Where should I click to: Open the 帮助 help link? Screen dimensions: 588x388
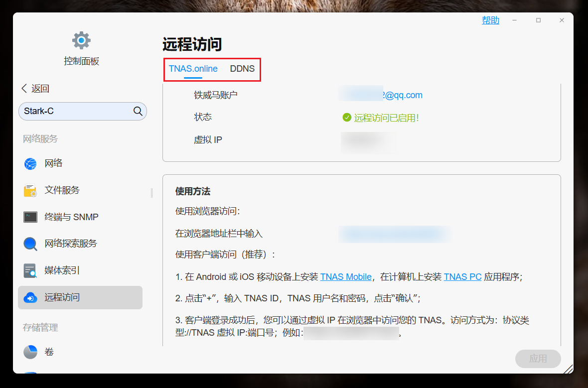click(490, 20)
